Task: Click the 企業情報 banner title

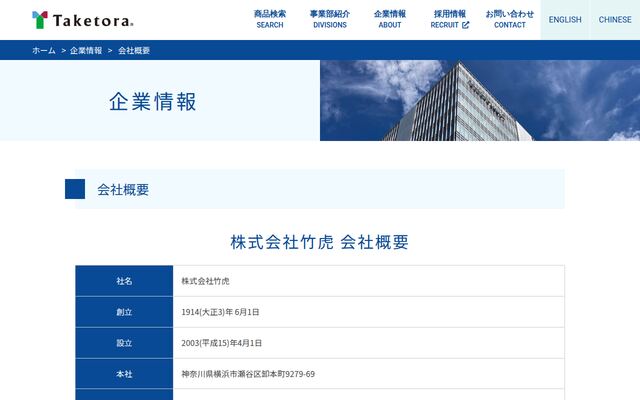Action: click(x=153, y=101)
